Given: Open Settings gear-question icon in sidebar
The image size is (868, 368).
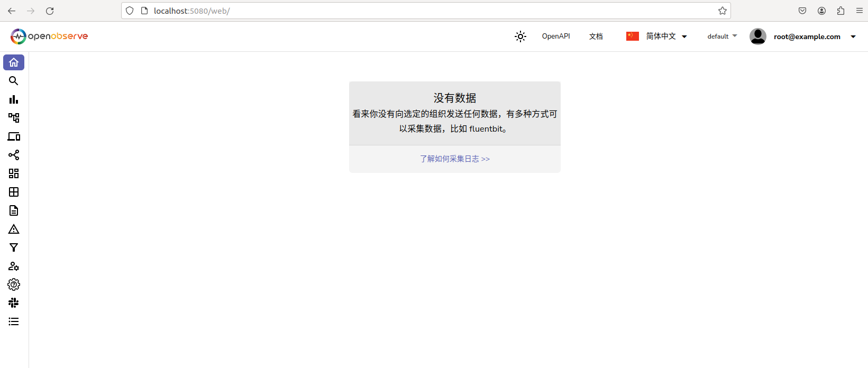Looking at the screenshot, I should pos(14,284).
